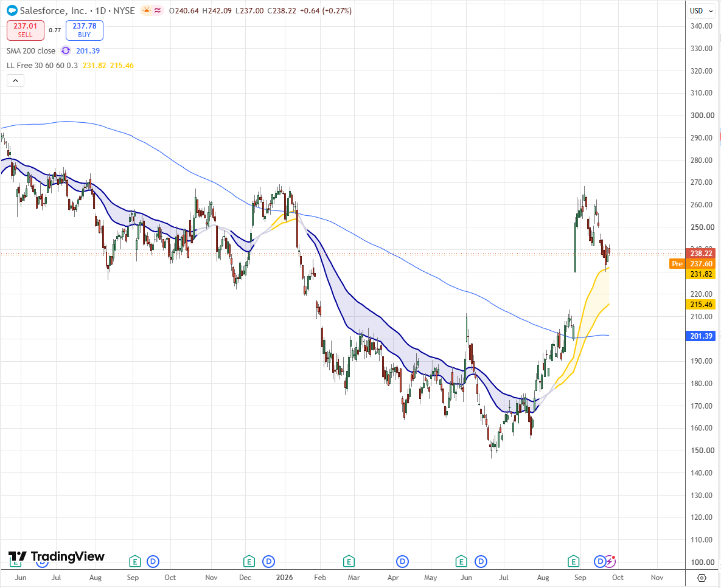
Task: Click the Feb label on the time axis
Action: (320, 578)
